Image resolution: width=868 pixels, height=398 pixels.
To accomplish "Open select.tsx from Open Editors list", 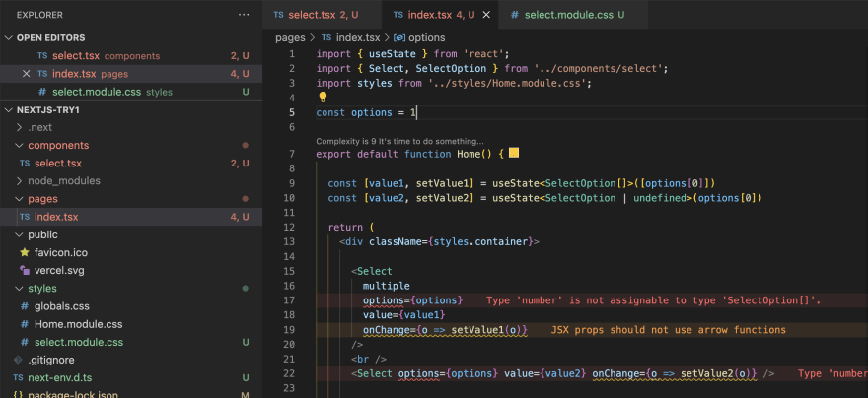I will (x=131, y=56).
